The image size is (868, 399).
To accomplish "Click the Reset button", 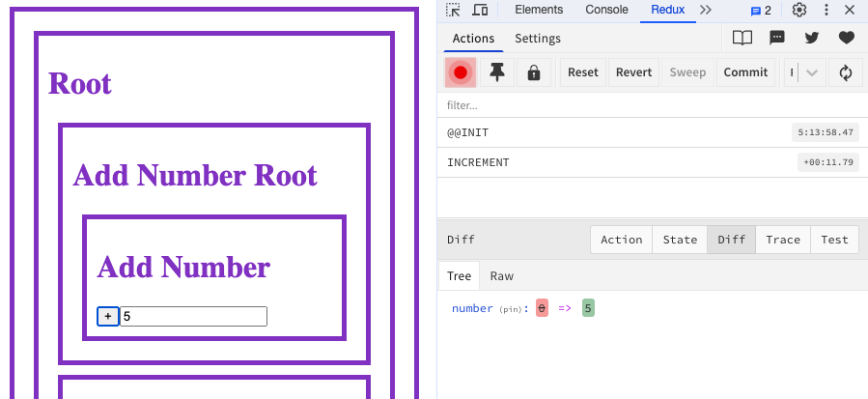I will point(583,72).
